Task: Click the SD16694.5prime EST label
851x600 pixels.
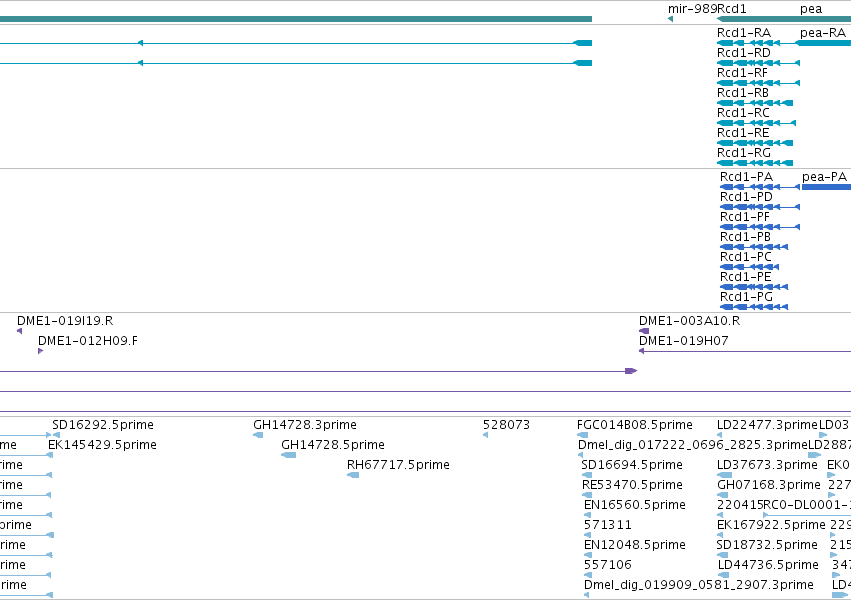Action: click(632, 465)
